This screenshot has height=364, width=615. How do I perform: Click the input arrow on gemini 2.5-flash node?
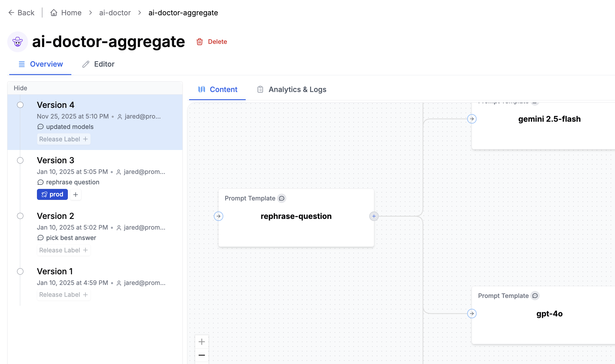472,119
